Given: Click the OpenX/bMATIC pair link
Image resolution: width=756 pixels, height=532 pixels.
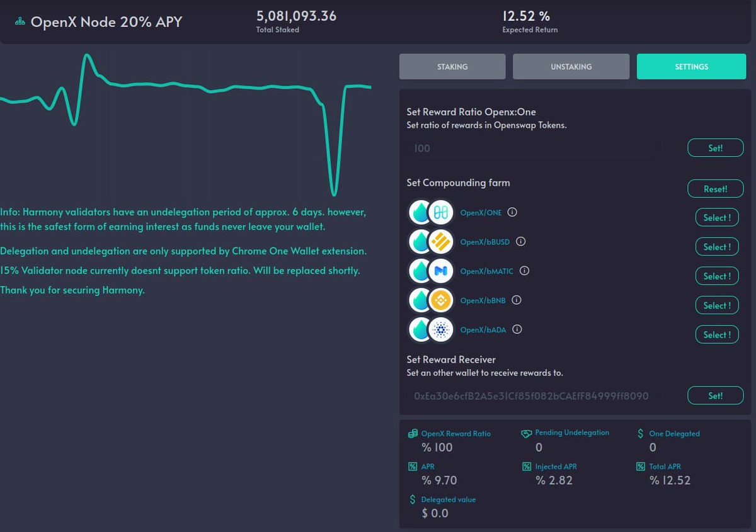Looking at the screenshot, I should 487,271.
